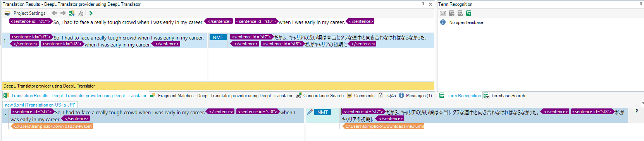This screenshot has width=644, height=141.
Task: Click the green chevron icon in results toolbar
Action: (91, 13)
